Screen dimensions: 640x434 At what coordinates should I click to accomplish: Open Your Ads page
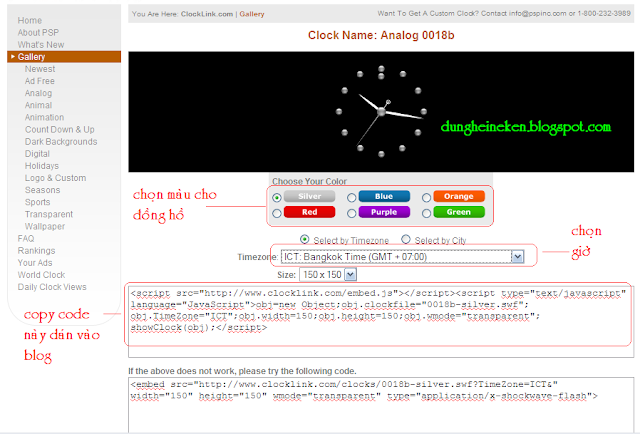[x=35, y=263]
